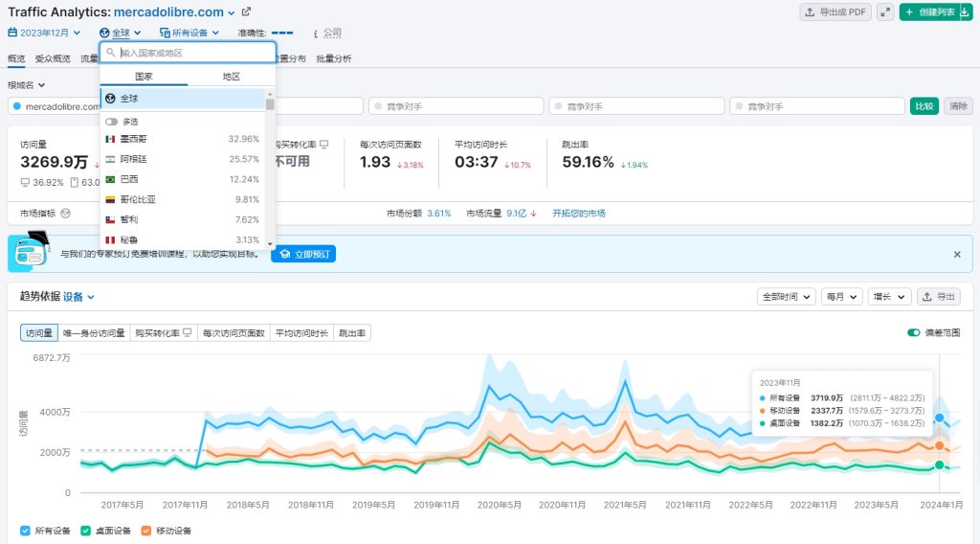Select the 每次访问页面数 chart tab
Screen dimensions: 980x544
point(234,333)
